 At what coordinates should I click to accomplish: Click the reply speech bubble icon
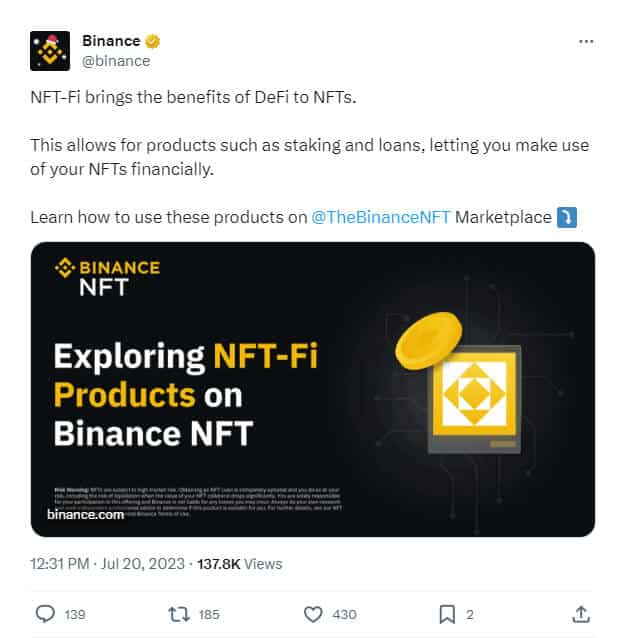pyautogui.click(x=45, y=613)
